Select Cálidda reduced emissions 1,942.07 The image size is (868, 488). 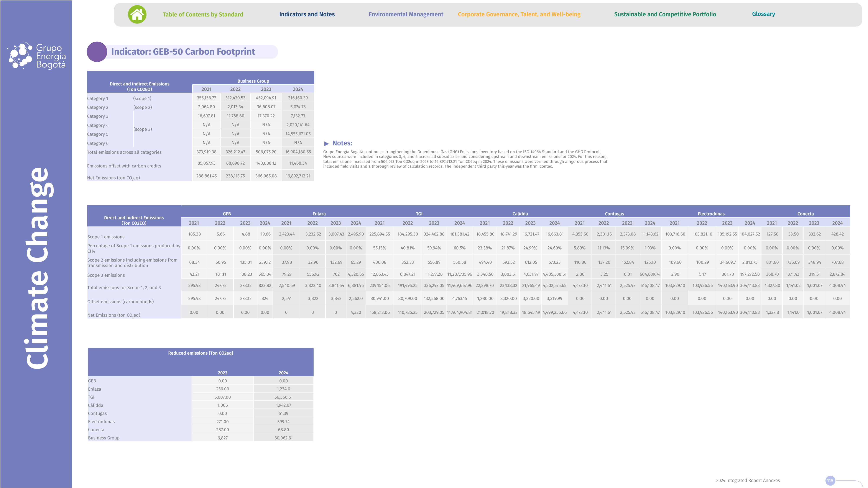pyautogui.click(x=283, y=405)
